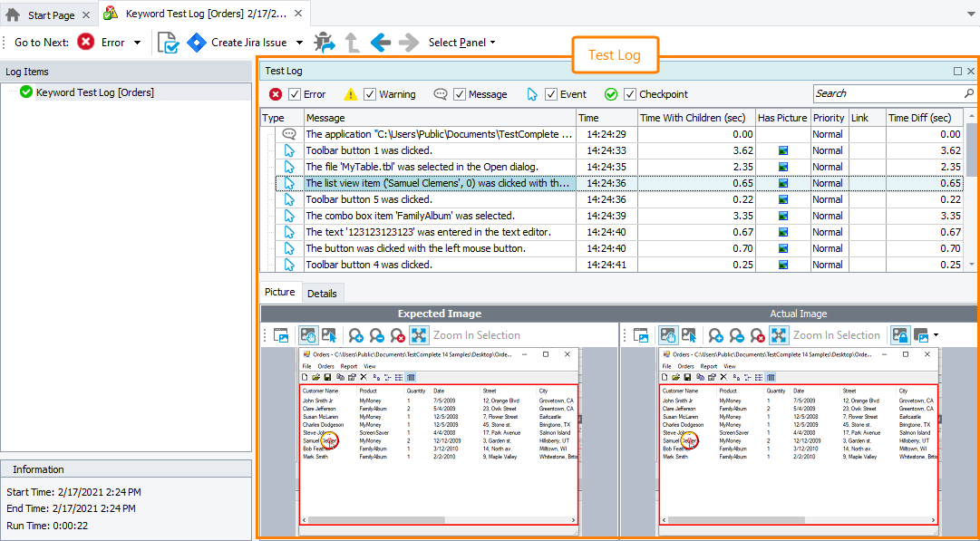Screen dimensions: 980x541
Task: Click zoom in icon in Expected Image toolbar
Action: click(356, 335)
